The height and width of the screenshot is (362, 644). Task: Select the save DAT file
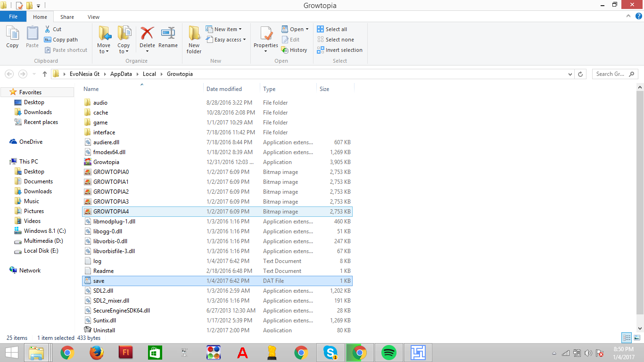pyautogui.click(x=217, y=281)
